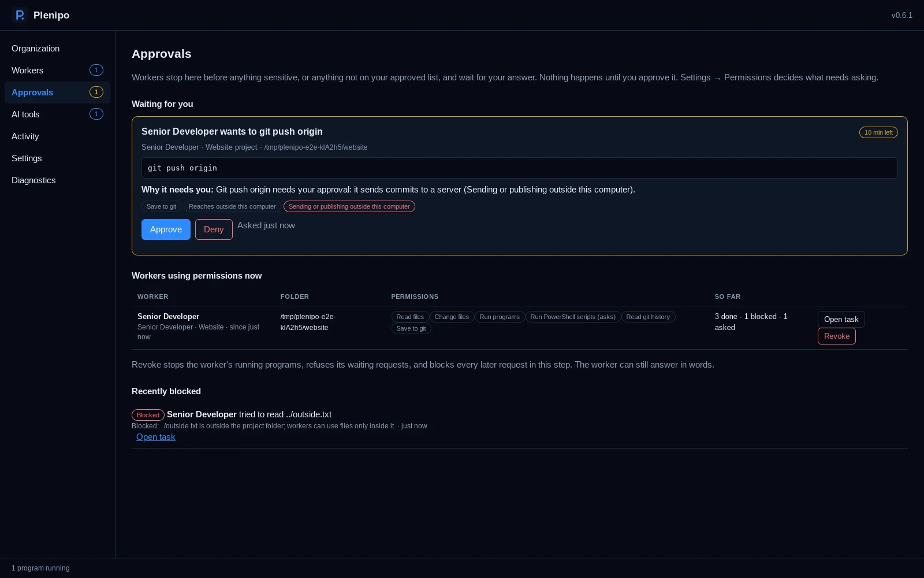Click the WORKER column header

coord(153,297)
